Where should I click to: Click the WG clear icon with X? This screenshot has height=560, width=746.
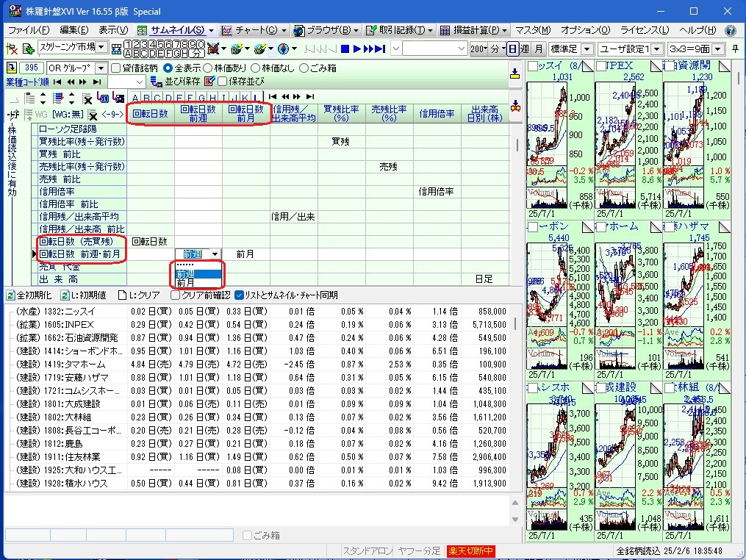pyautogui.click(x=93, y=115)
